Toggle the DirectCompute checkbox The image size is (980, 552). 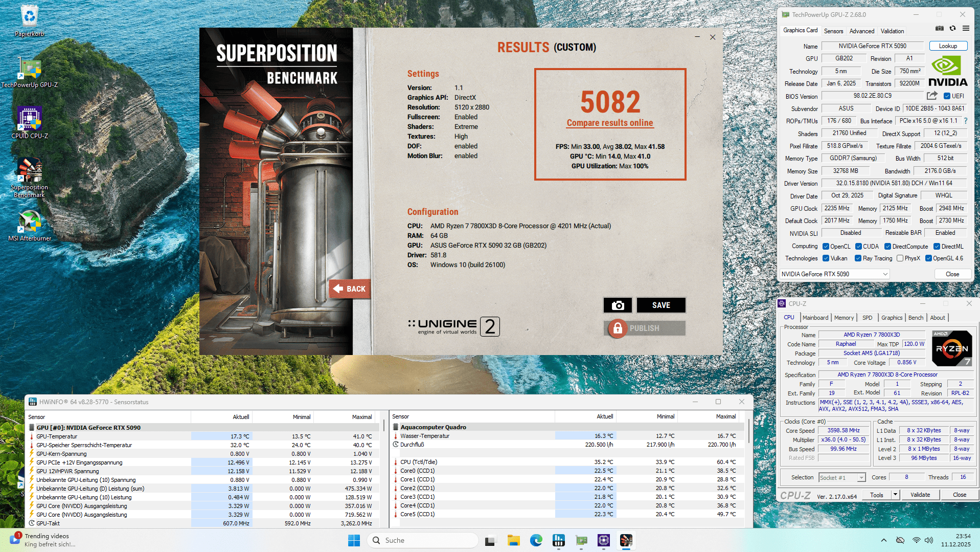pos(887,247)
